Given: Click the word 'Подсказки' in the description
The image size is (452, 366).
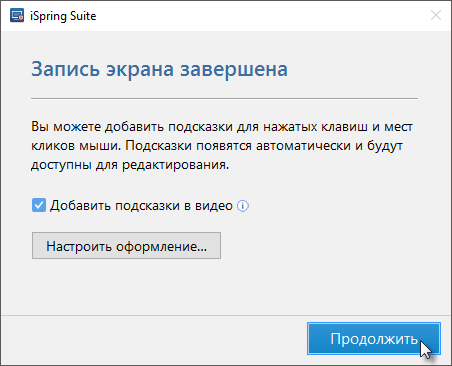Looking at the screenshot, I should coord(158,146).
